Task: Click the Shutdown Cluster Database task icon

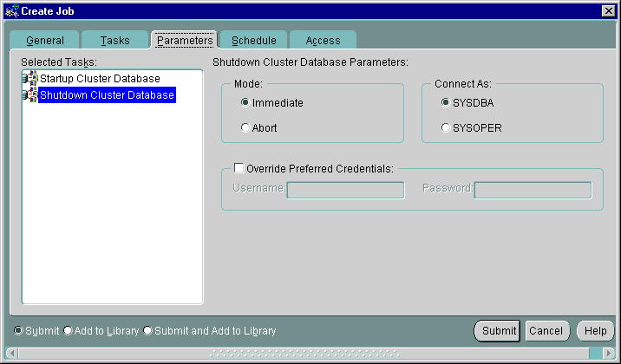Action: 30,95
